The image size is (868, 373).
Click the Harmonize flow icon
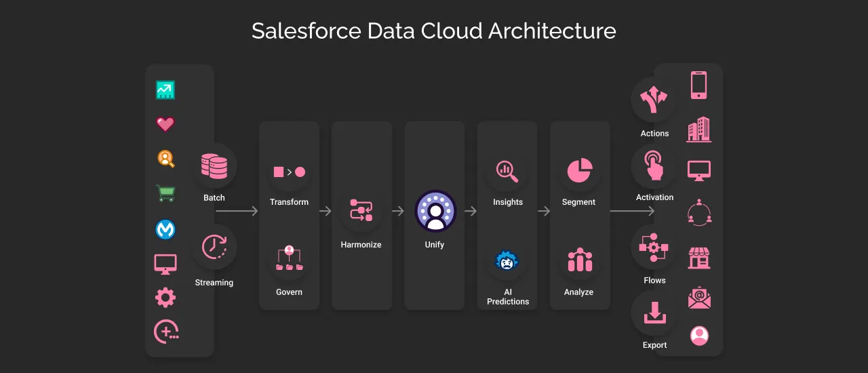coord(361,210)
